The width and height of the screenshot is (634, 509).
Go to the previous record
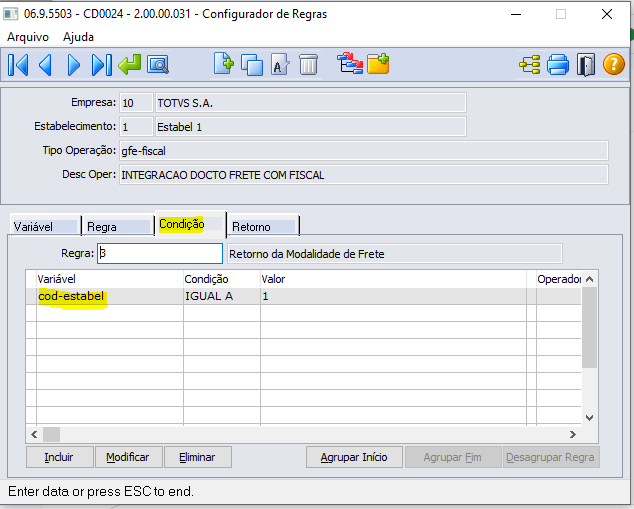(45, 65)
